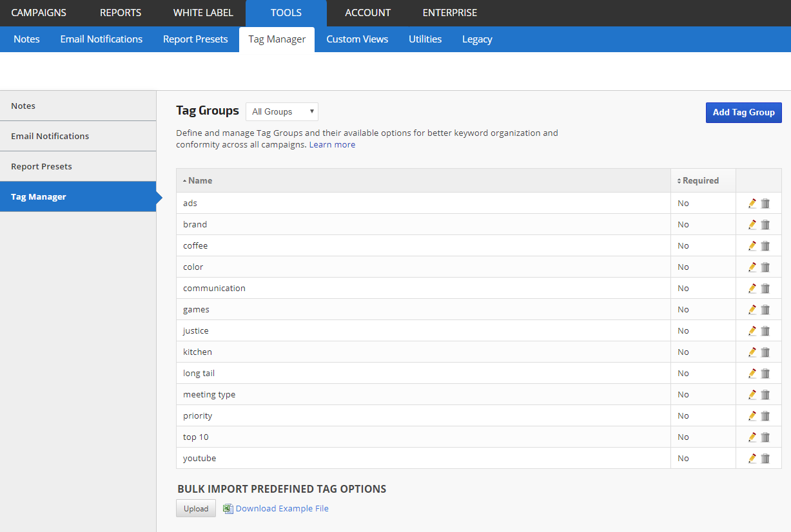The width and height of the screenshot is (791, 532).
Task: Open the Reports top menu
Action: (x=121, y=13)
